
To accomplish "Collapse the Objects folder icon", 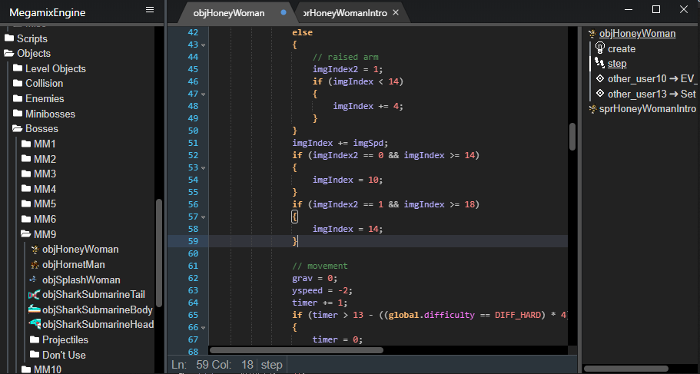I will (9, 53).
